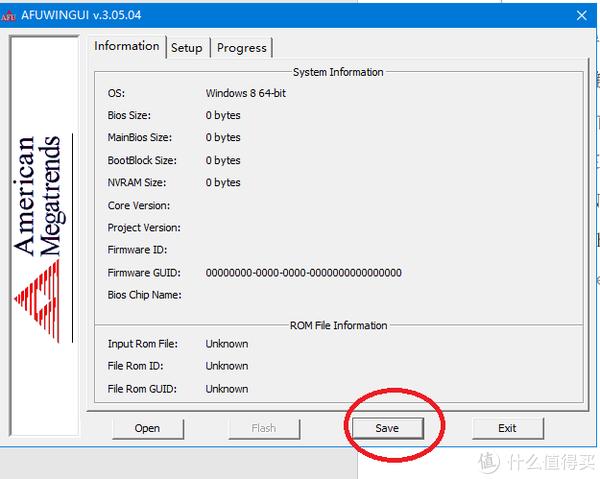The width and height of the screenshot is (600, 479).
Task: Click the 'Firmware ID:' label
Action: coord(137,250)
